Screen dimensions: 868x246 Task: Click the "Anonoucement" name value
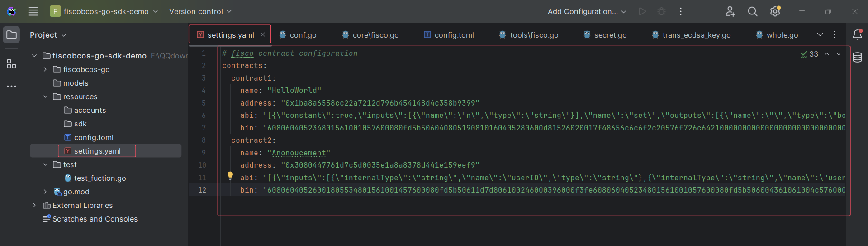point(299,153)
